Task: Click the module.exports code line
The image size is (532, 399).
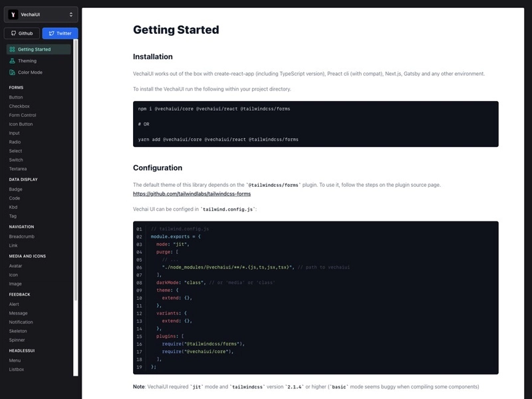Action: tap(176, 237)
